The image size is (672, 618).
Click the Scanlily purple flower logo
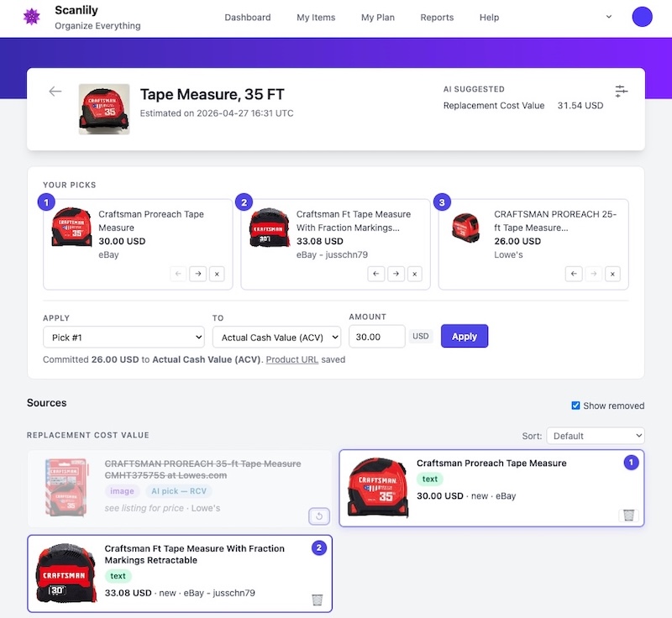31,17
